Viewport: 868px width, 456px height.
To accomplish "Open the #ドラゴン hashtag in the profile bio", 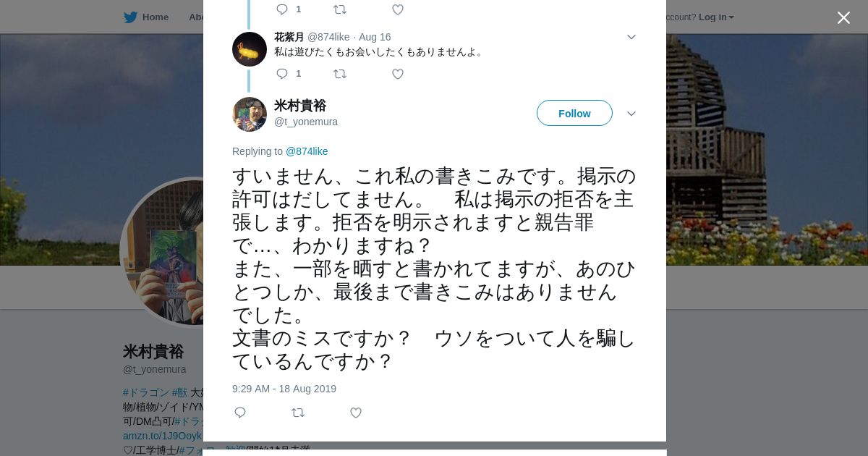I will click(x=146, y=392).
